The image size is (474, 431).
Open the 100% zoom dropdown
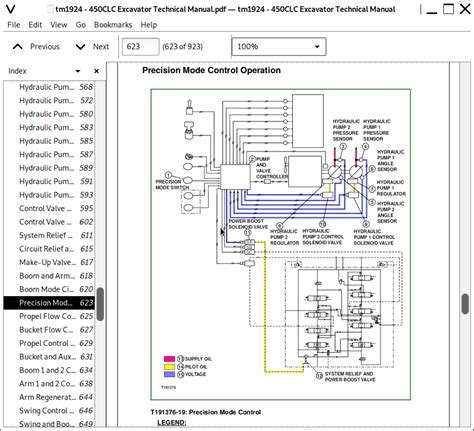[x=279, y=47]
